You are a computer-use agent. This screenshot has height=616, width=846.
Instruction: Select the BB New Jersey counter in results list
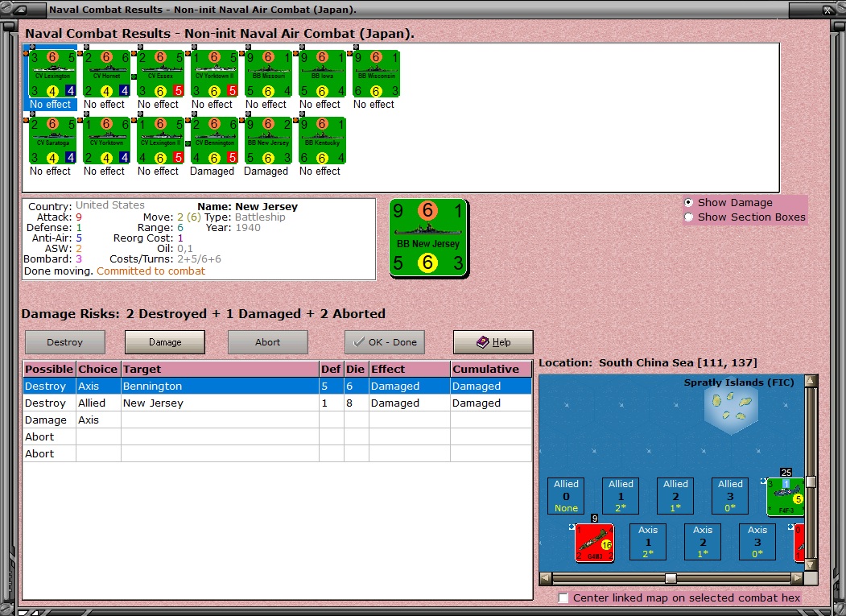(x=268, y=140)
